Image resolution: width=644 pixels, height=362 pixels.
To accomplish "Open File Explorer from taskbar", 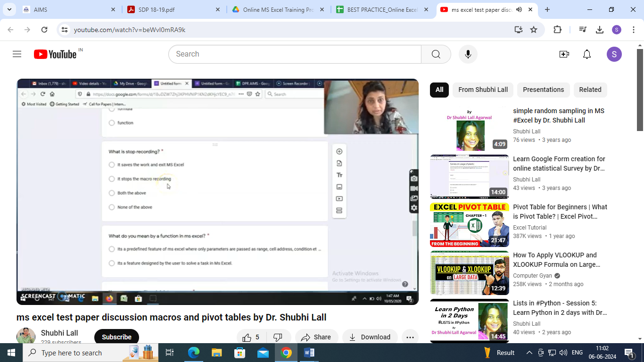I will (216, 353).
